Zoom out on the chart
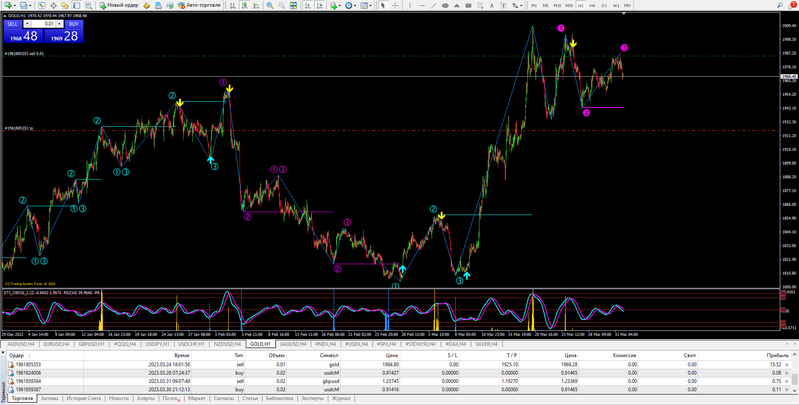Screen dimensions: 799x405 tap(281, 6)
